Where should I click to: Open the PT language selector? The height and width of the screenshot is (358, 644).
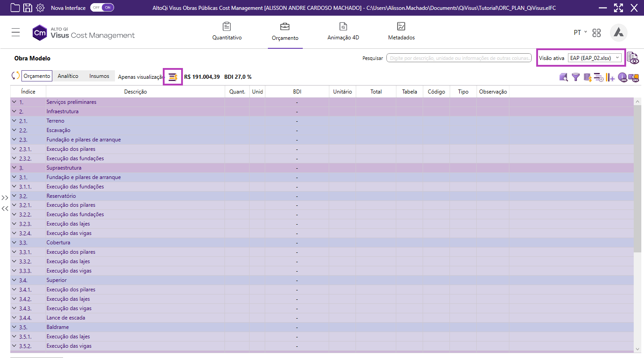click(580, 33)
